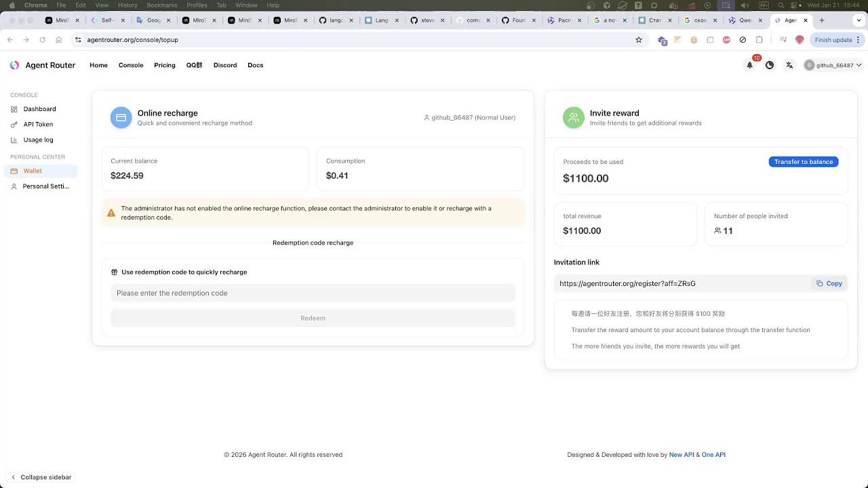868x488 pixels.
Task: Click the gift icon beside redemption code heading
Action: (x=115, y=272)
